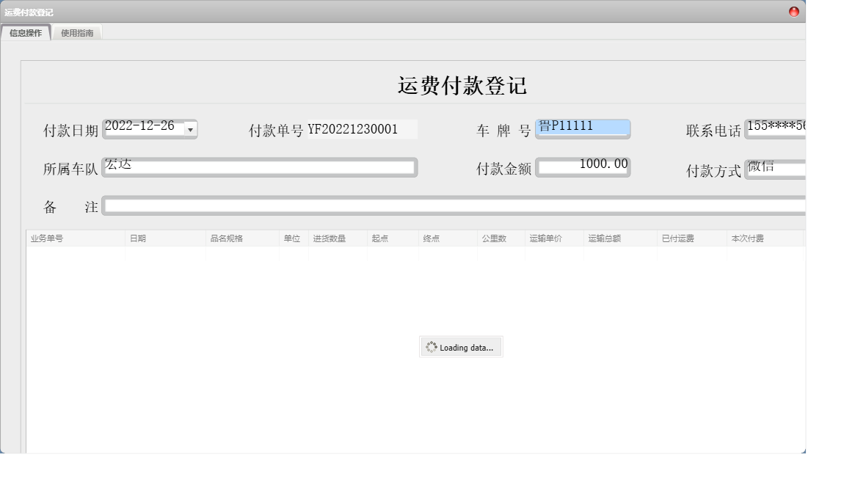Image resolution: width=866 pixels, height=504 pixels.
Task: Click the red status icon in title bar
Action: [793, 11]
